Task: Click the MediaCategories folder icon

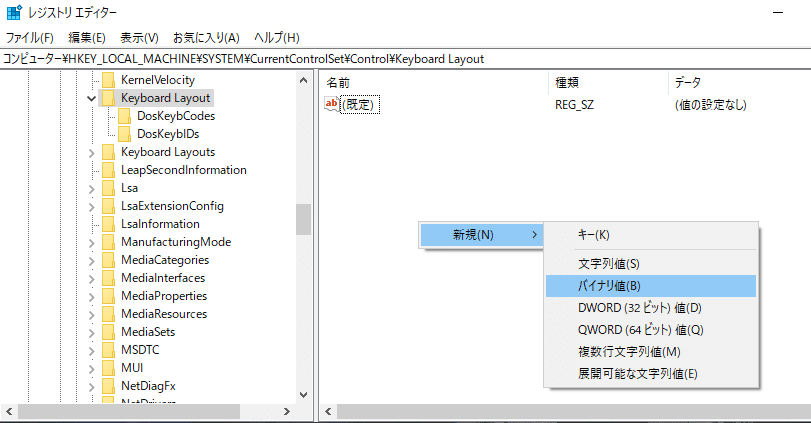Action: click(108, 260)
